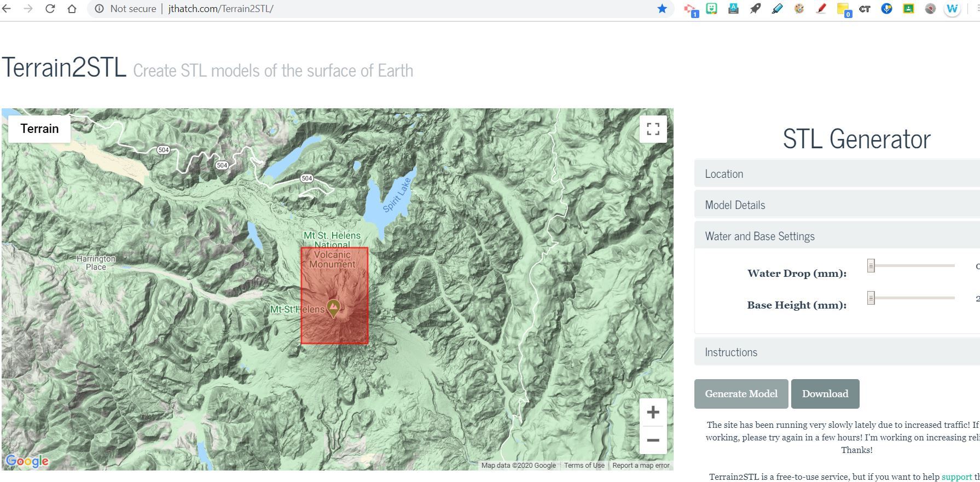
Task: Click the Mt St Helens map label
Action: point(297,310)
